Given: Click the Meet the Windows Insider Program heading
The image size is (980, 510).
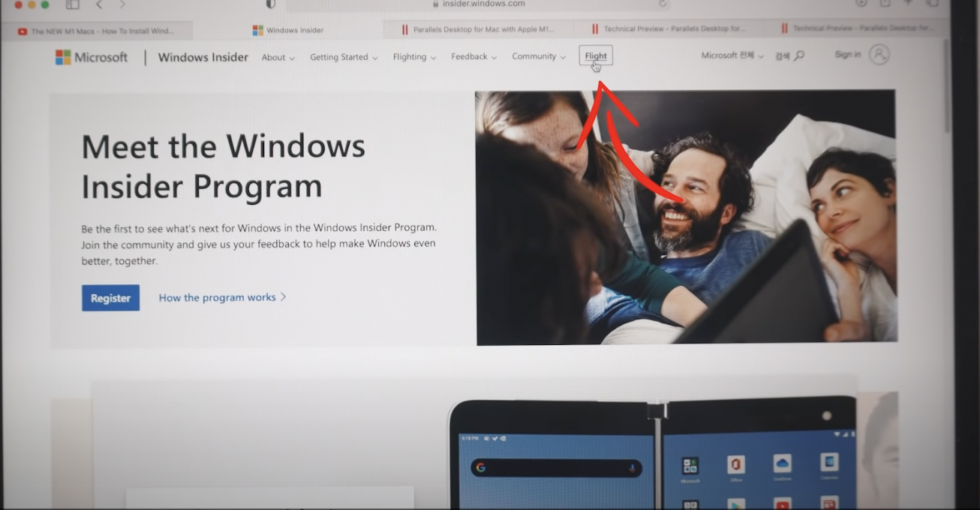Looking at the screenshot, I should 223,166.
